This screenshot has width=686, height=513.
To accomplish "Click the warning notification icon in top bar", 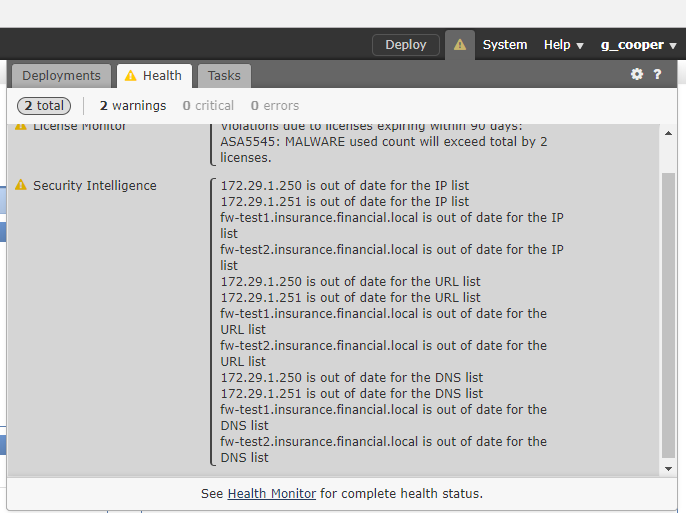I will tap(459, 45).
